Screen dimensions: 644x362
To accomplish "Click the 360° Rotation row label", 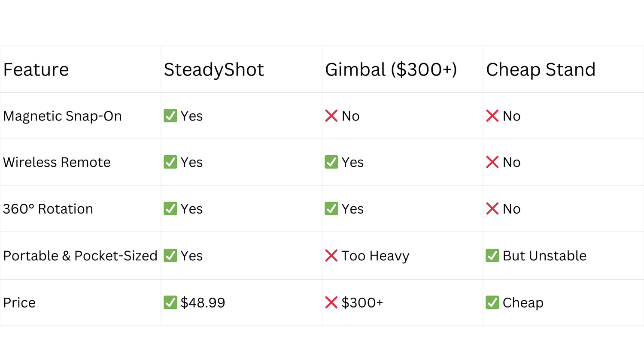I will tap(48, 209).
